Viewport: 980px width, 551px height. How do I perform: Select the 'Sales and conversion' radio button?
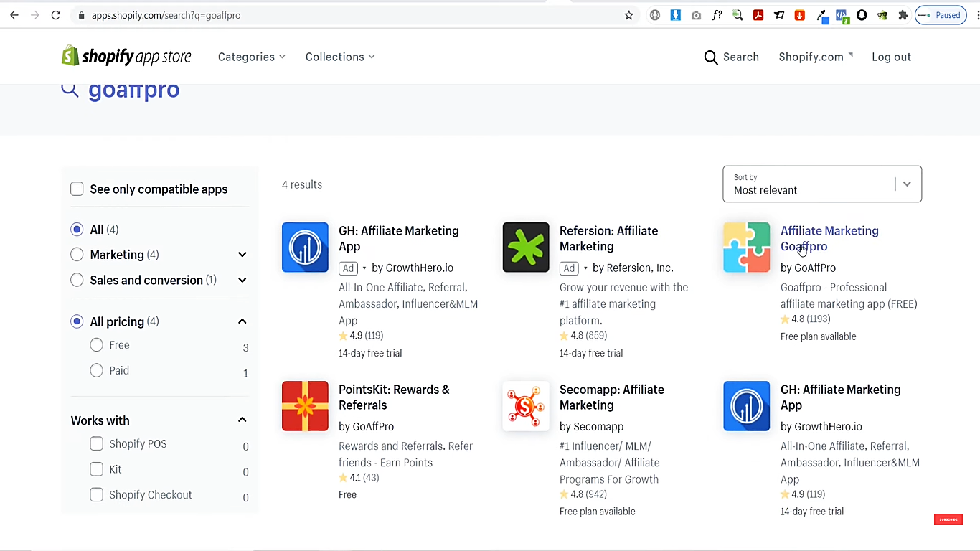pos(77,280)
